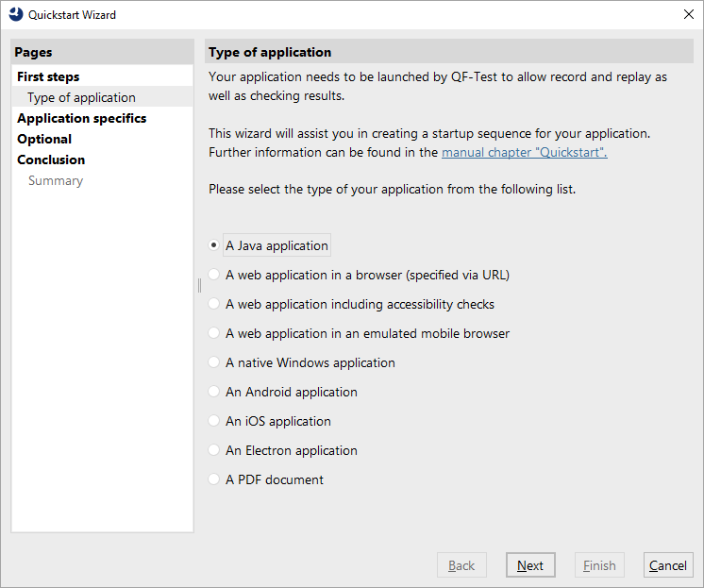Click the QF-Test logo icon in title bar
Image resolution: width=704 pixels, height=588 pixels.
[x=16, y=14]
